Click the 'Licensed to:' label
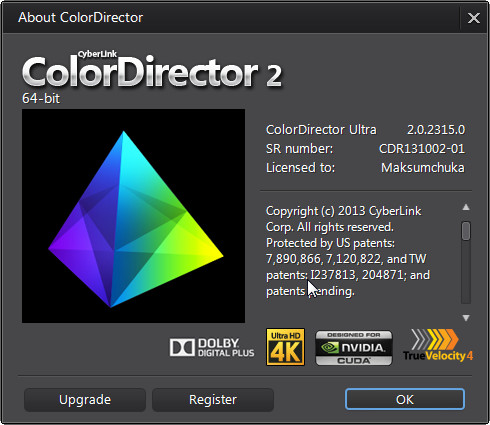Viewport: 490px width, 425px height. (x=300, y=168)
